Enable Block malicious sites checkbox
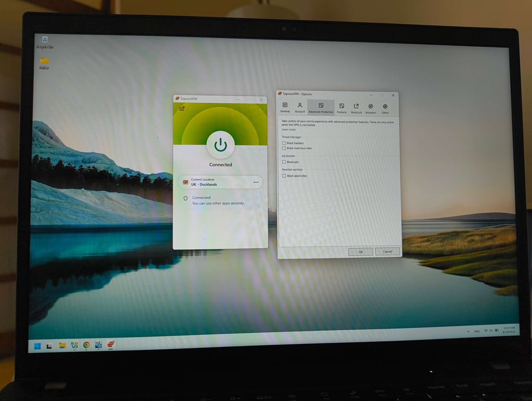The height and width of the screenshot is (401, 532). point(284,148)
